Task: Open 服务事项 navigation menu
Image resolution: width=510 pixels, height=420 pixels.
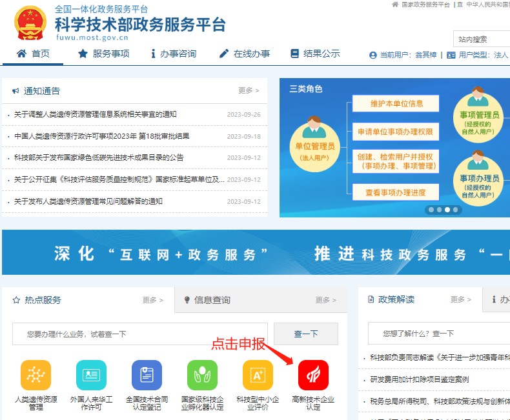Action: [103, 54]
